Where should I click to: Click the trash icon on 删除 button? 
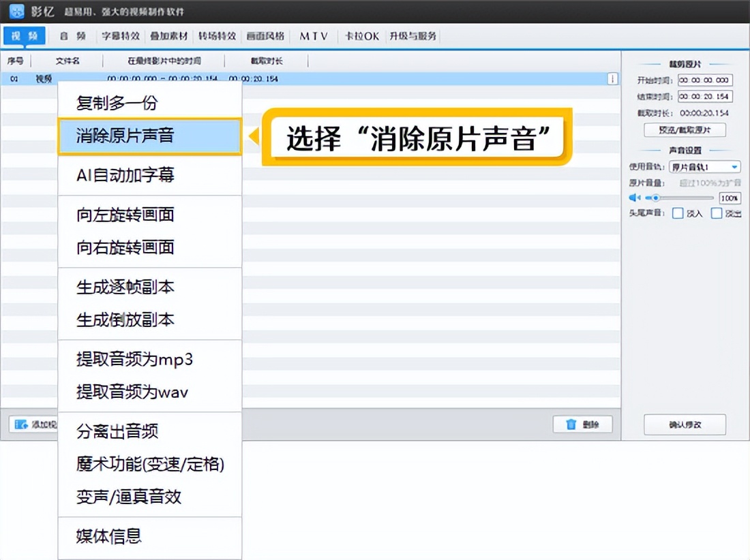571,424
